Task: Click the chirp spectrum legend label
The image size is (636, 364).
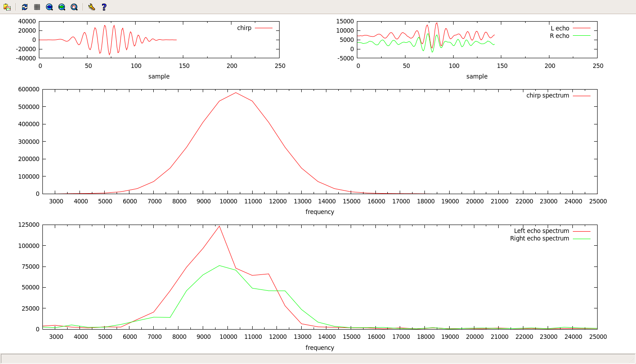Action: click(547, 95)
